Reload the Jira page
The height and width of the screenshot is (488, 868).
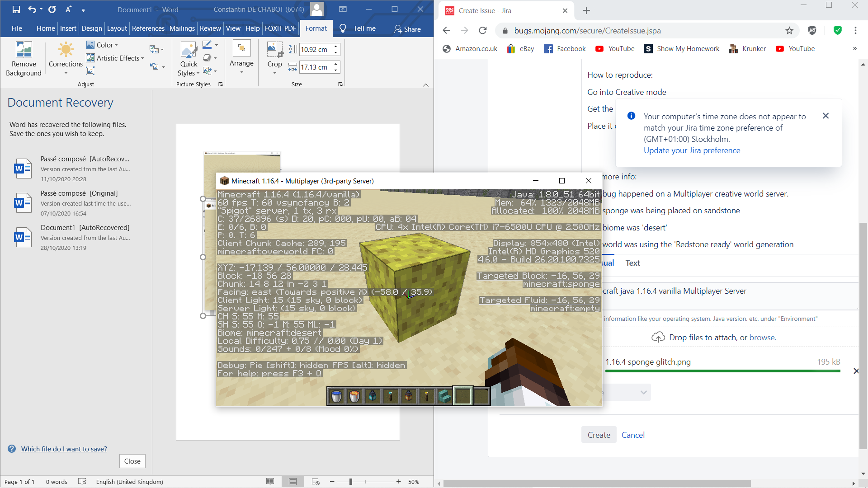483,31
